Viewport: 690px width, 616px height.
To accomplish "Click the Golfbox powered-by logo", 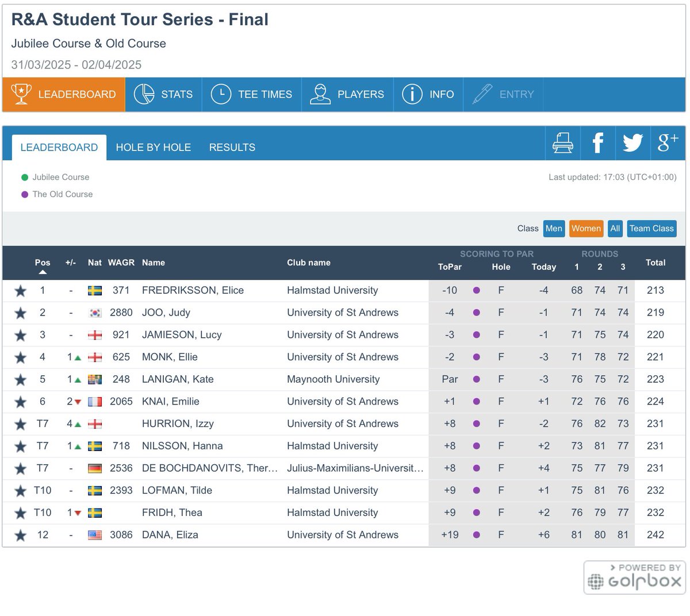I will click(x=635, y=577).
